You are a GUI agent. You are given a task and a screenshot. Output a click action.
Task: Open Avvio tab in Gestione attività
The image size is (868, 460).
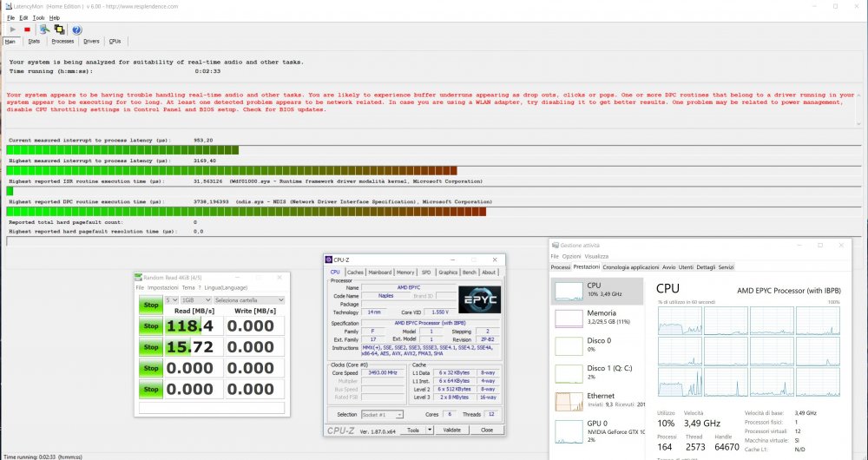click(x=668, y=267)
